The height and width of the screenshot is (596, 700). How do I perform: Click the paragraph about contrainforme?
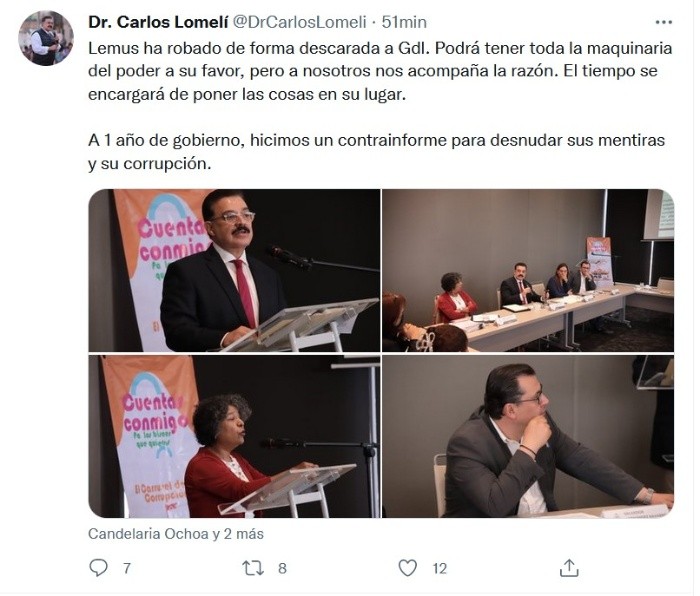click(x=376, y=152)
